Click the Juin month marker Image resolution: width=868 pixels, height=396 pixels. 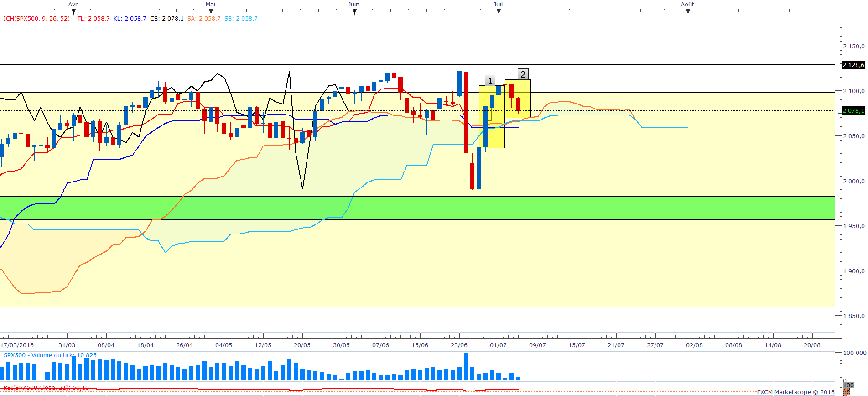tap(354, 5)
